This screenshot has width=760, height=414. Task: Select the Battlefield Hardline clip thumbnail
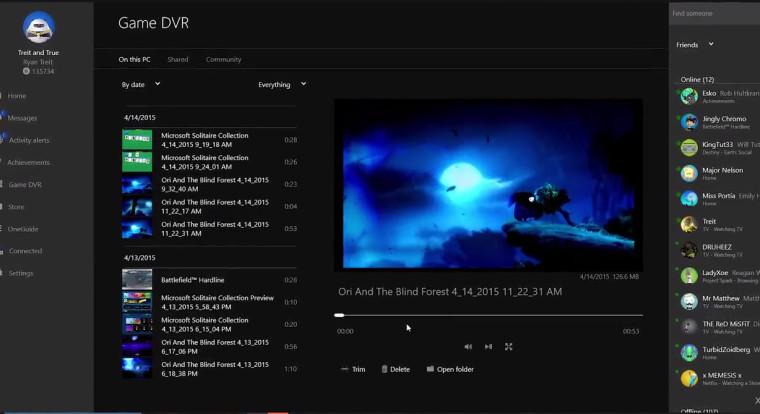[x=137, y=280]
